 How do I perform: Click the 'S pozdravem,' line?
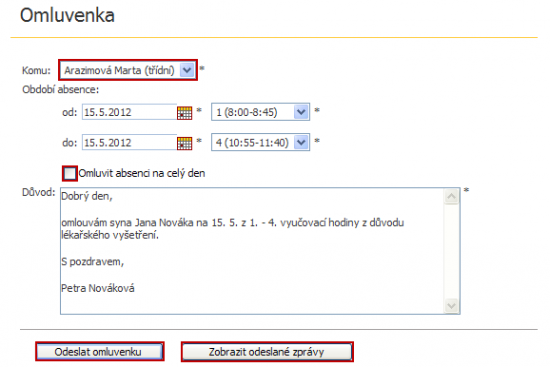click(x=93, y=262)
